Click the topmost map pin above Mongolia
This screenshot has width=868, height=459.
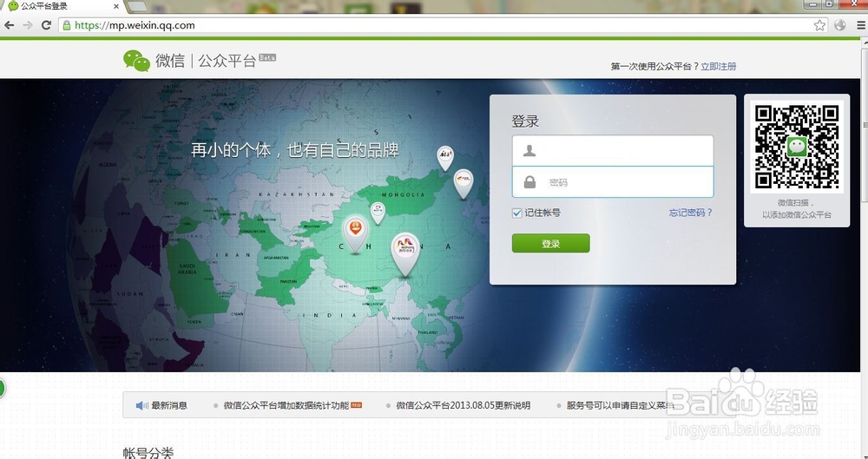(x=445, y=158)
